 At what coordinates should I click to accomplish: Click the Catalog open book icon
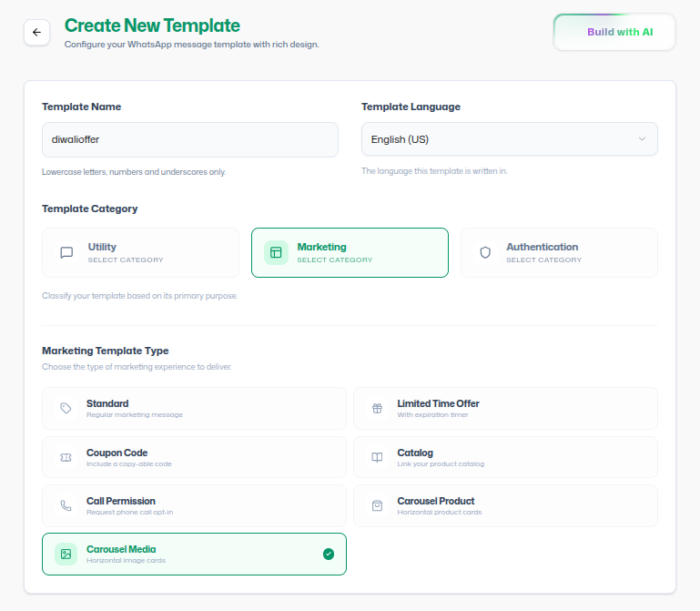click(377, 457)
